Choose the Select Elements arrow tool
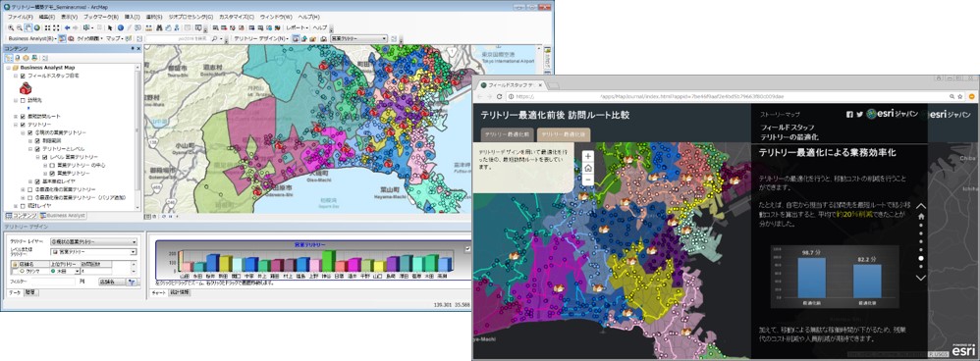 tap(110, 28)
